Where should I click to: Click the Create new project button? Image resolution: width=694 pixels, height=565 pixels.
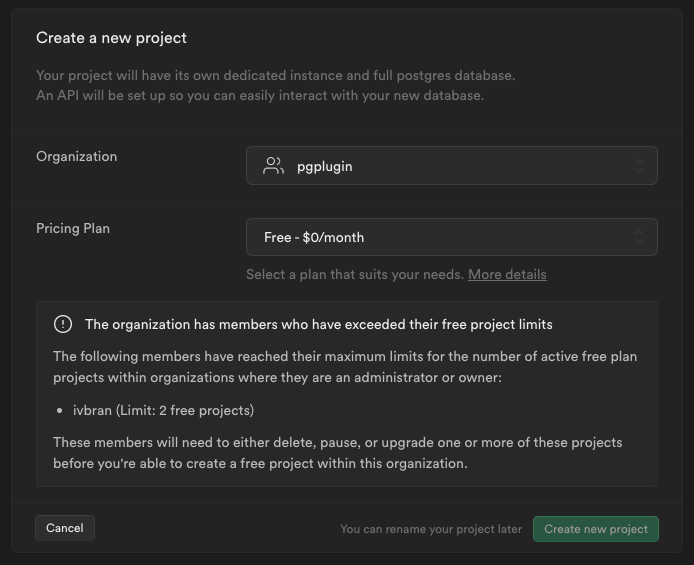[x=596, y=529]
